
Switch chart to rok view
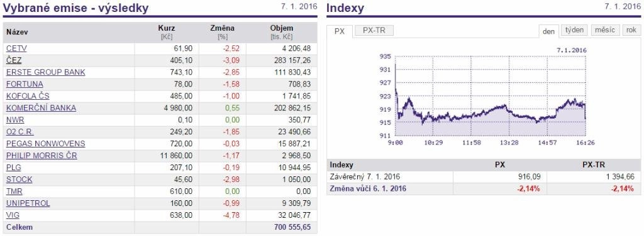[x=631, y=30]
